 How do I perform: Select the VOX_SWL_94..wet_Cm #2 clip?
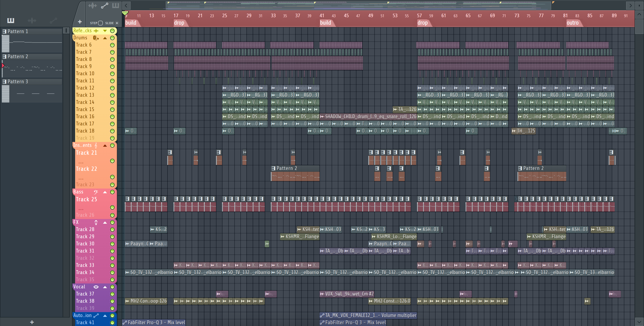pos(347,294)
